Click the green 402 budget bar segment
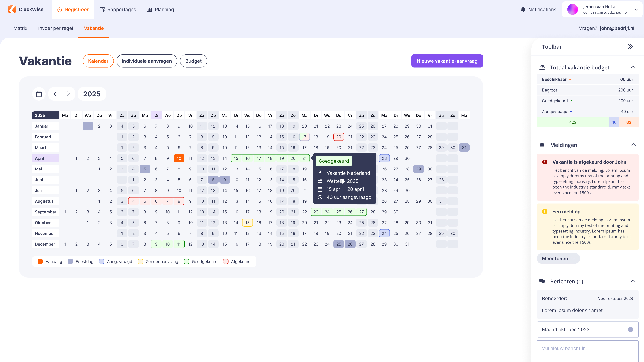Screen dimensions: 644x362 coord(572,122)
